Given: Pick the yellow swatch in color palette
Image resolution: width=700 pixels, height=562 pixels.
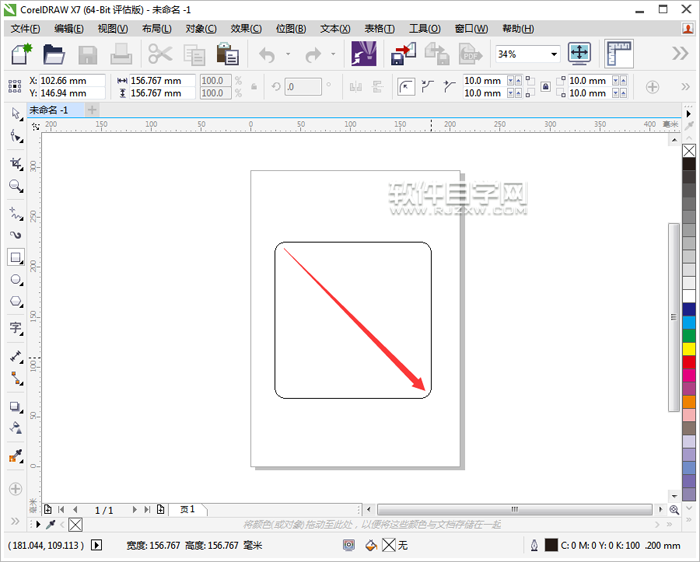Looking at the screenshot, I should [x=689, y=348].
